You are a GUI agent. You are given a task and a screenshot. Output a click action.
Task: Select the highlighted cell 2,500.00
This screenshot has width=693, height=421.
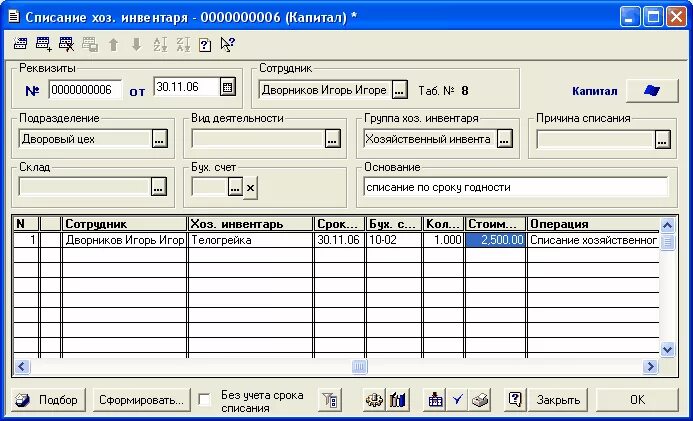[495, 240]
